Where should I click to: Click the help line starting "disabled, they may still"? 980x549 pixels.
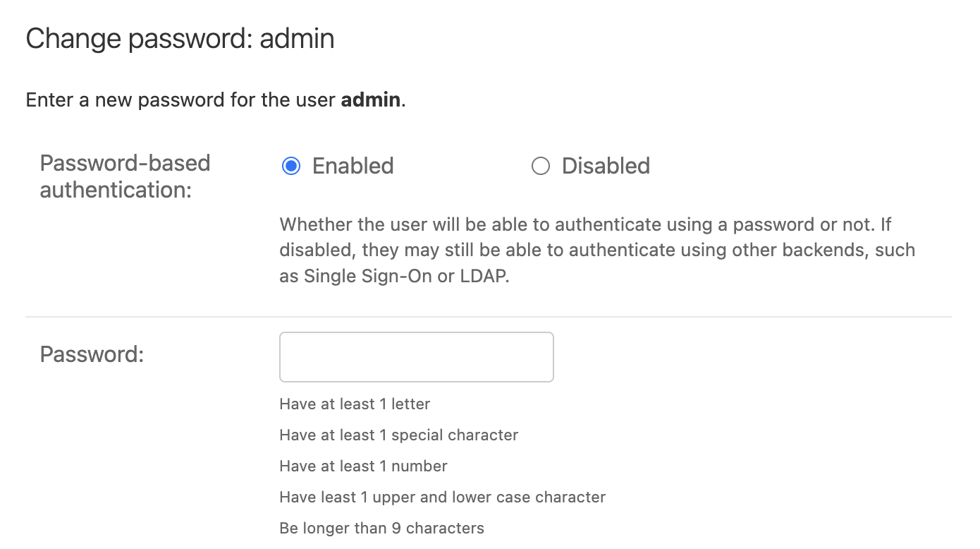pos(596,250)
